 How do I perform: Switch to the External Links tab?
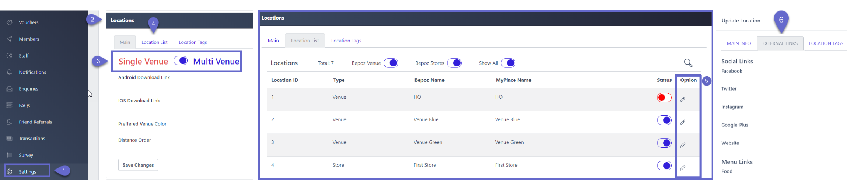tap(780, 43)
